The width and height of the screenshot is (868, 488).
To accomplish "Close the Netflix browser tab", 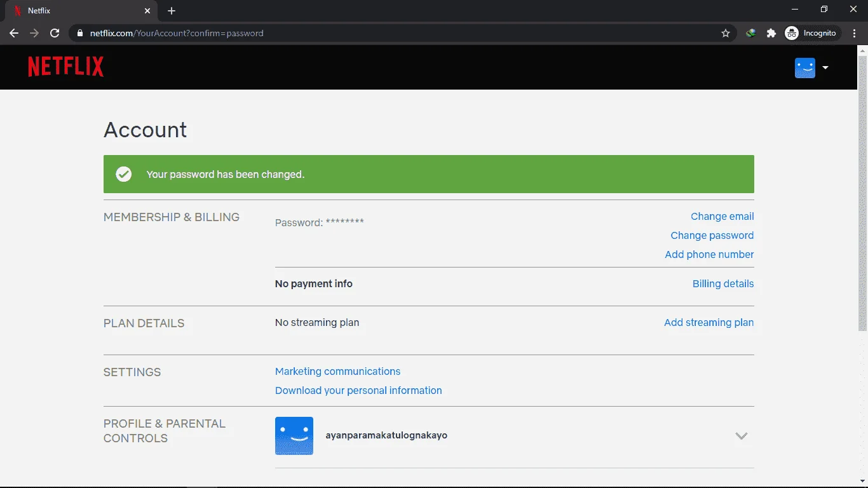I will [x=147, y=11].
